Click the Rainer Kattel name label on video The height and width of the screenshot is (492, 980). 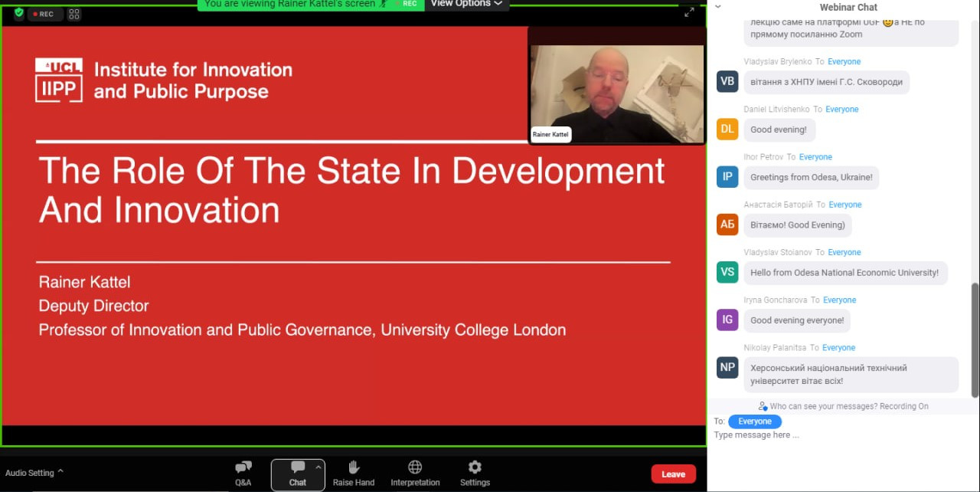click(550, 134)
